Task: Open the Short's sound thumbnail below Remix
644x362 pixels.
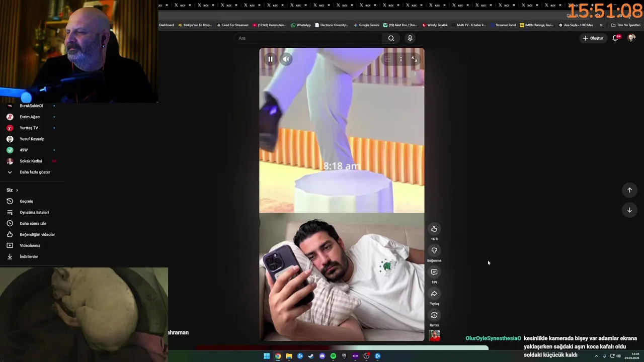Action: coord(434,336)
